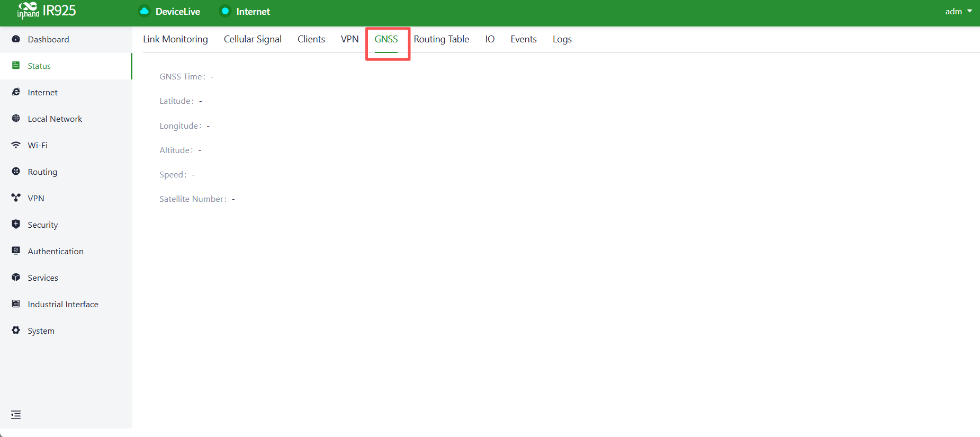Click the GNSS Time label

coord(182,77)
